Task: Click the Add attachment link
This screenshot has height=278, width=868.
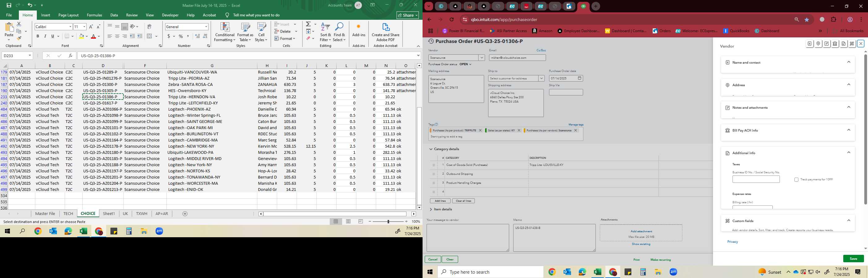Action: (641, 231)
